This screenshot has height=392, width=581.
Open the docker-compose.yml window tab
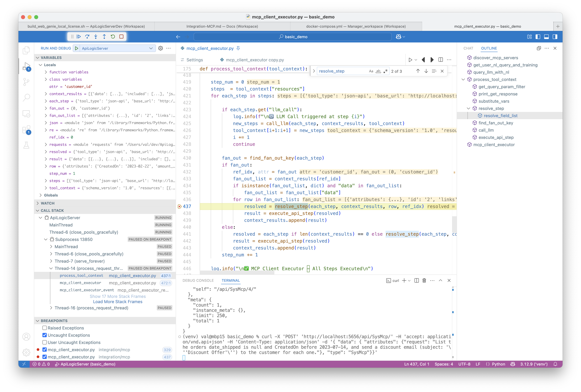tap(356, 26)
